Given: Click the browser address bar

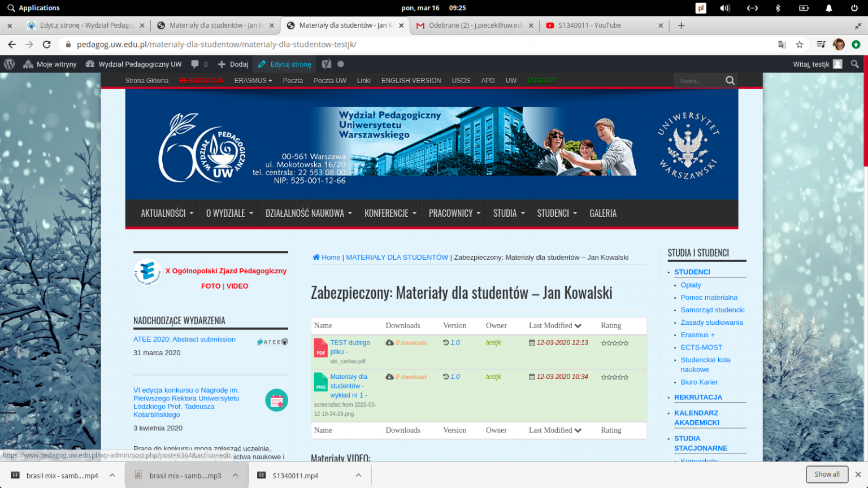Looking at the screenshot, I should [x=418, y=45].
